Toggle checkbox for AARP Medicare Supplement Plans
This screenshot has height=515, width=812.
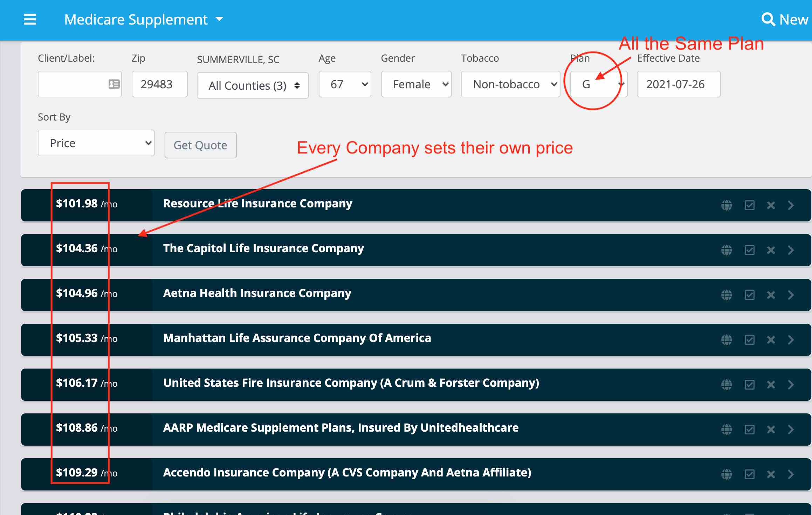tap(749, 430)
